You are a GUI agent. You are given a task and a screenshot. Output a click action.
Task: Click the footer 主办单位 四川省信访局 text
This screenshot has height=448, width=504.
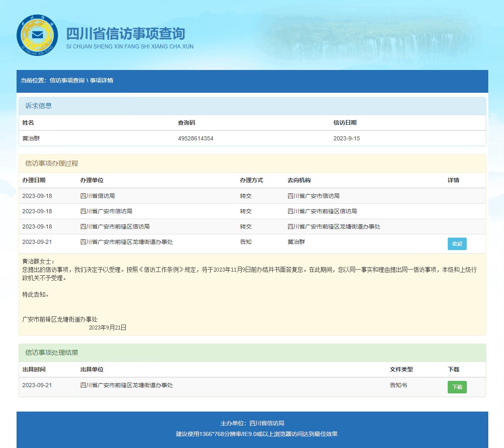point(252,423)
